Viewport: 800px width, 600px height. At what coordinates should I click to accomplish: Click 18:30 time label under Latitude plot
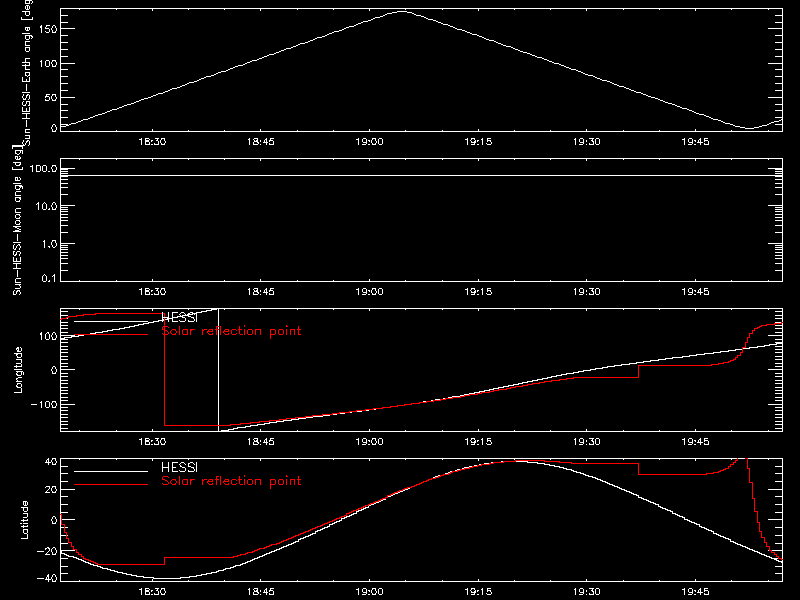point(152,591)
